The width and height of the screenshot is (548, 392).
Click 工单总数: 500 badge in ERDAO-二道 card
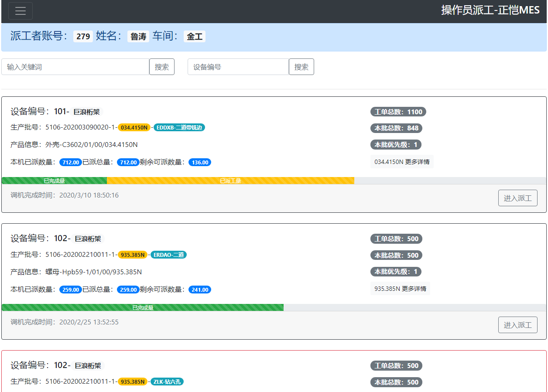396,239
